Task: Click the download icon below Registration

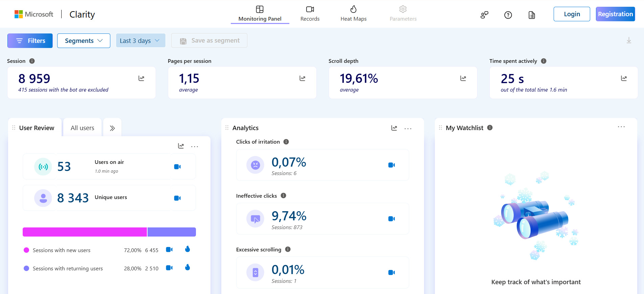Action: [629, 41]
